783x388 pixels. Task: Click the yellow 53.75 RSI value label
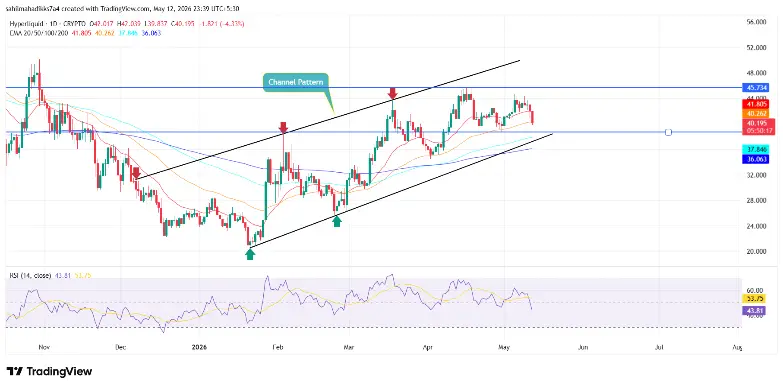click(754, 299)
